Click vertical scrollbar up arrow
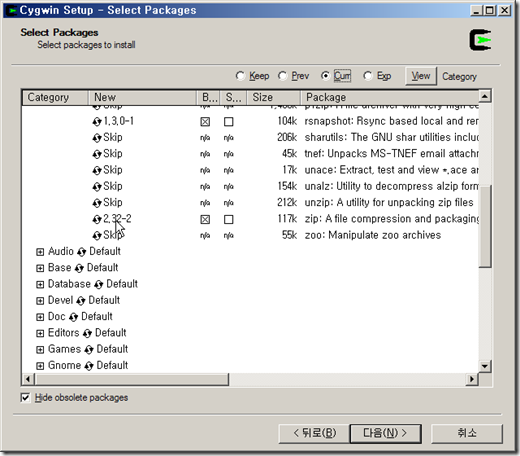520x456 pixels. pyautogui.click(x=485, y=96)
